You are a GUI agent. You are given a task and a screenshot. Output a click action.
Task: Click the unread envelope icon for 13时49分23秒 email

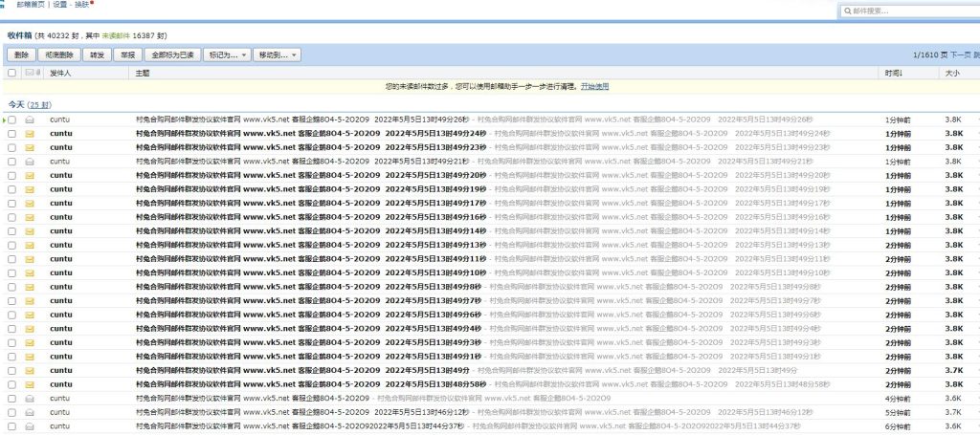(30, 147)
